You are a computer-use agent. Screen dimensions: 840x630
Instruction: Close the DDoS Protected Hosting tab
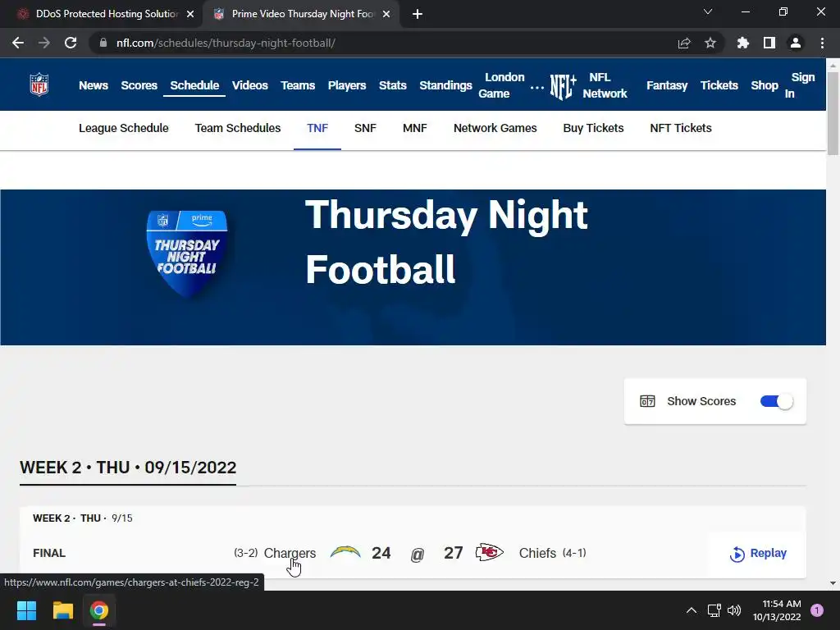click(x=190, y=14)
